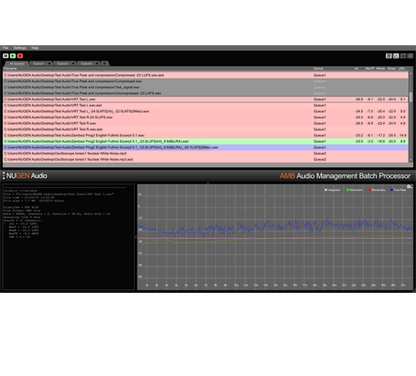Select the VRT Test L.wav.asd row
Viewport: 416px width, 376px height.
[206, 105]
